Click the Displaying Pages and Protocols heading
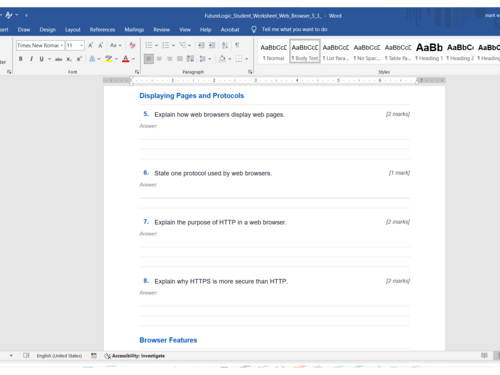 pos(192,96)
